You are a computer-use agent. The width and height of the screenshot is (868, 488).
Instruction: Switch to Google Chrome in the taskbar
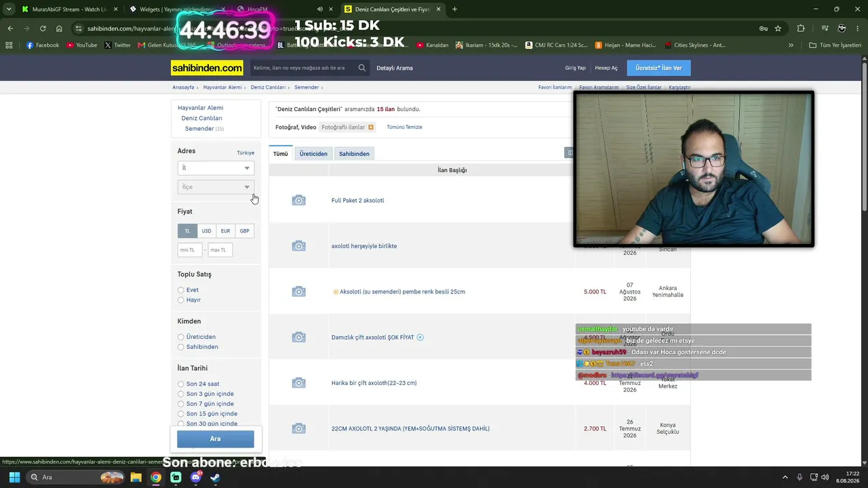(156, 477)
